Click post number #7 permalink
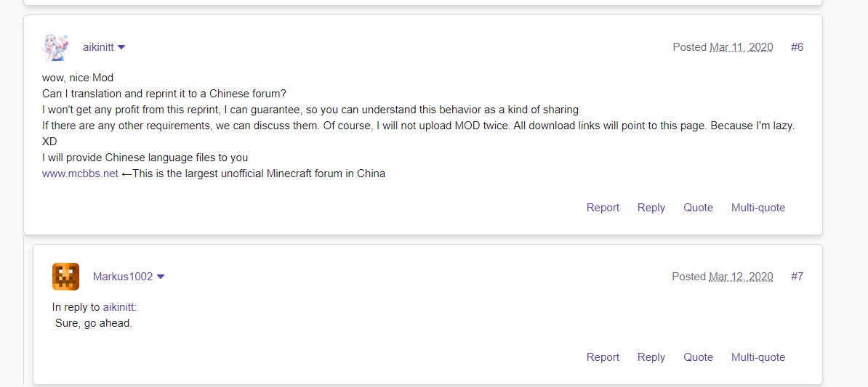Image resolution: width=868 pixels, height=387 pixels. coord(797,277)
